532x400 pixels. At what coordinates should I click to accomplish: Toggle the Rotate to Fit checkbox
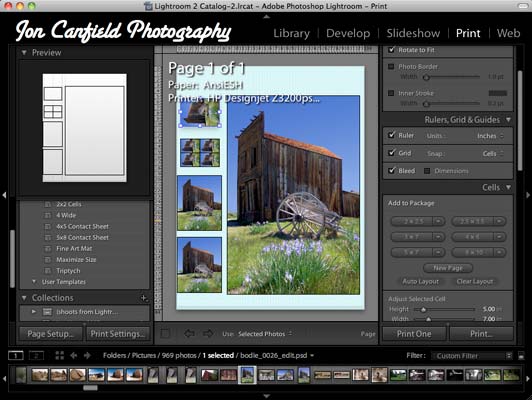[392, 50]
